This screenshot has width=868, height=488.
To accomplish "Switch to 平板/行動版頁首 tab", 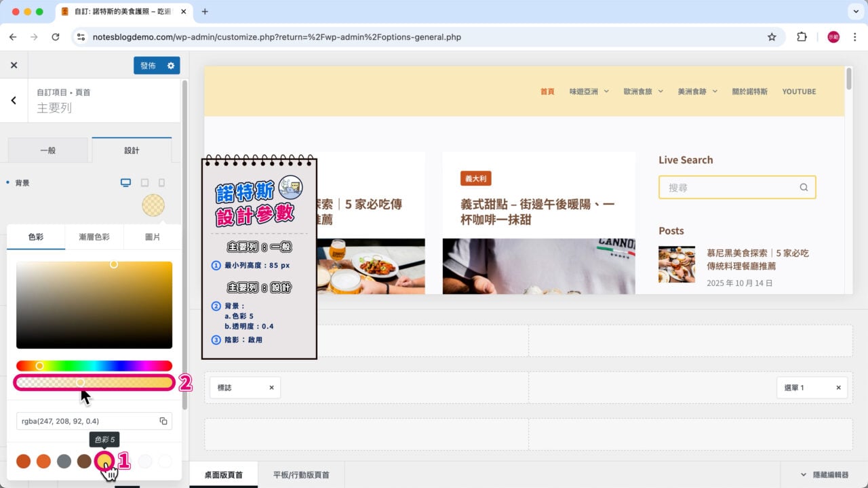I will (x=300, y=475).
